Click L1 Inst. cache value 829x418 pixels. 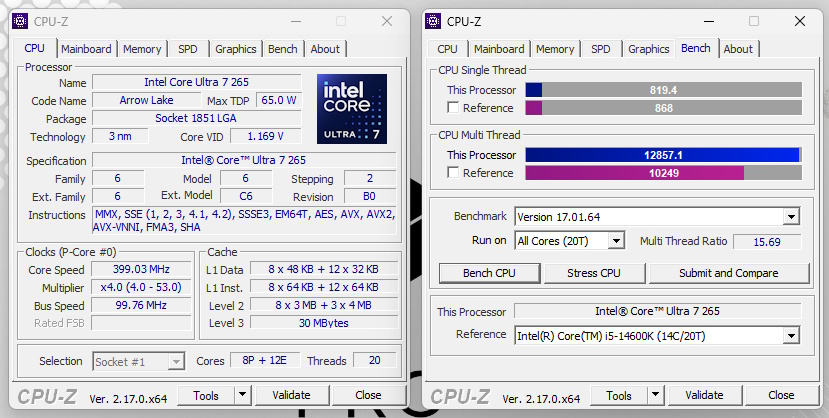324,287
